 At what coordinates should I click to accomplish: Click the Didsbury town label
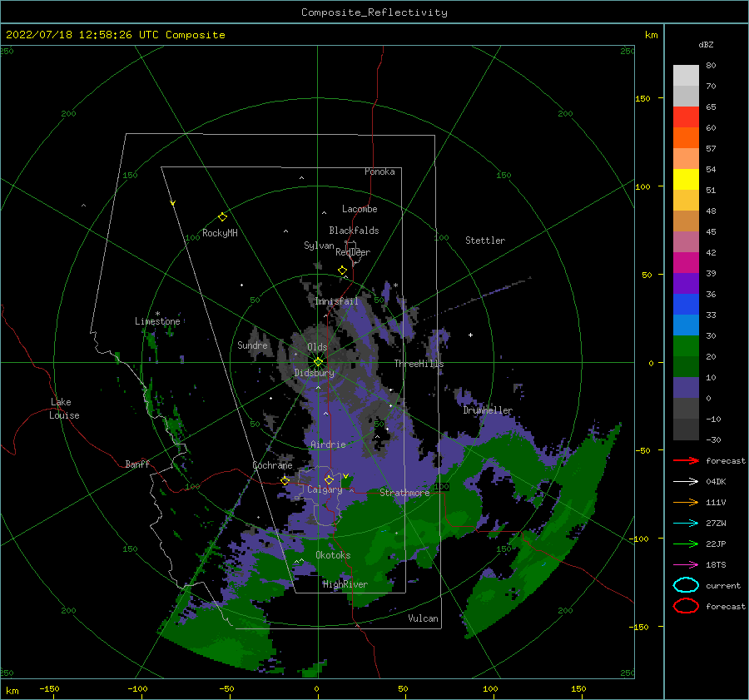point(314,373)
